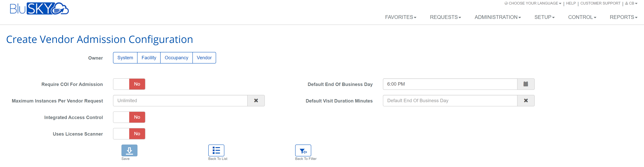Toggle Uses License Scanner switch
This screenshot has width=644, height=167.
129,134
